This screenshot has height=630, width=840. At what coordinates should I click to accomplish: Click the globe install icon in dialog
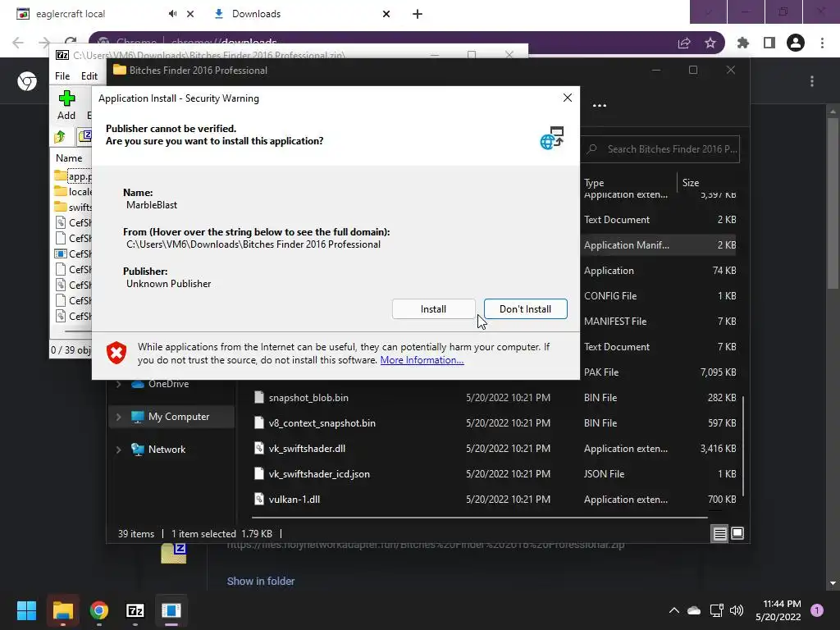pyautogui.click(x=552, y=138)
